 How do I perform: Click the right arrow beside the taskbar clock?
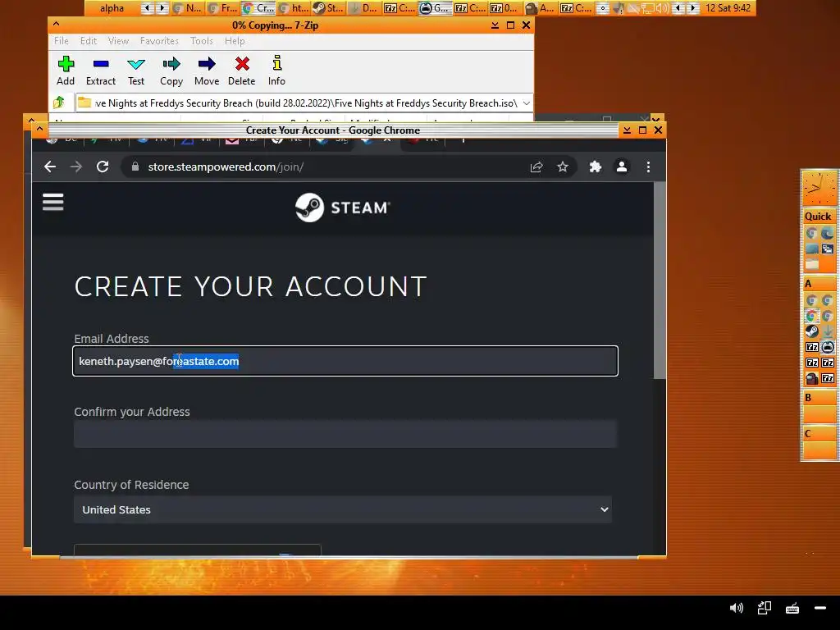click(x=693, y=8)
